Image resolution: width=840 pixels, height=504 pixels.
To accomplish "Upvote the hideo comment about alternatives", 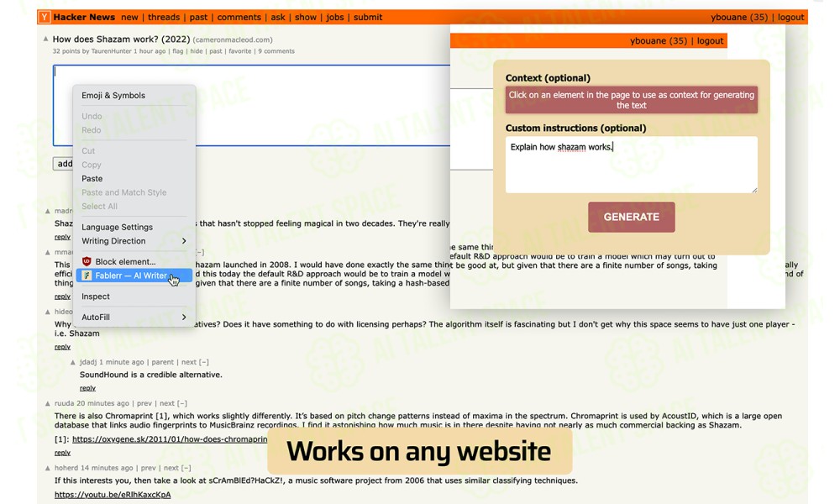I will (48, 311).
